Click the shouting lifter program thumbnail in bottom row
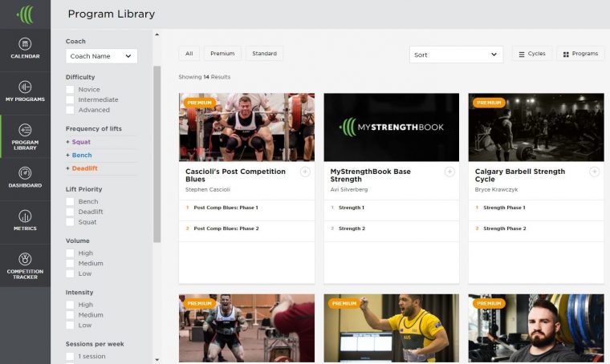This screenshot has height=364, width=610. coord(246,328)
